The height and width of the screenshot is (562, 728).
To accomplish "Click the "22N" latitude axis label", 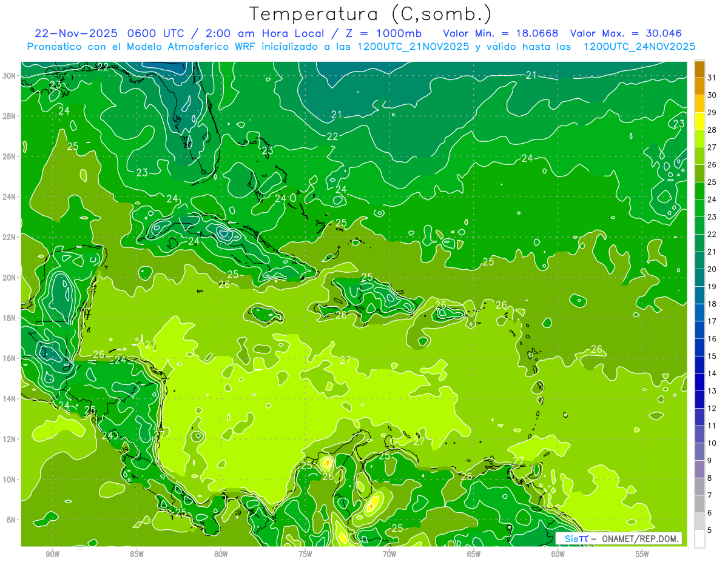I will click(10, 237).
